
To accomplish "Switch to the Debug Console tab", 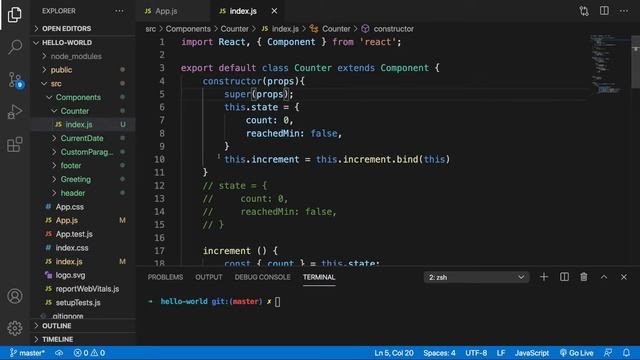I will point(262,277).
